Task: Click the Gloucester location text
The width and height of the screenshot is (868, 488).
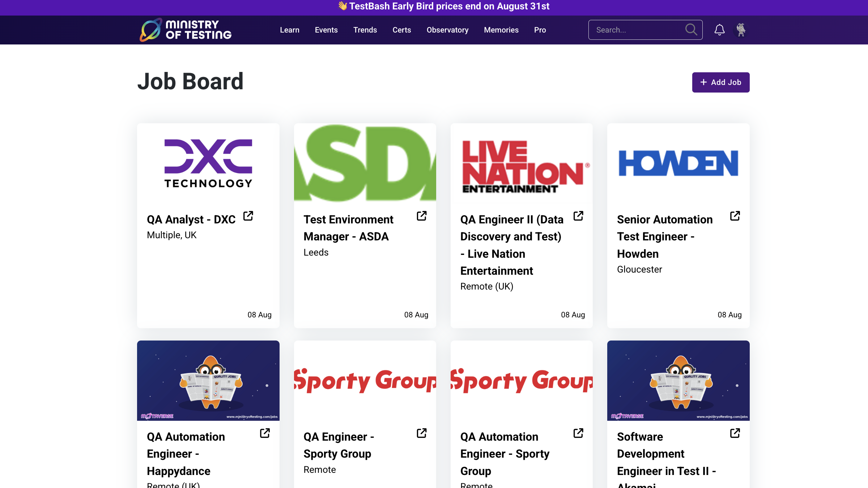Action: tap(639, 269)
